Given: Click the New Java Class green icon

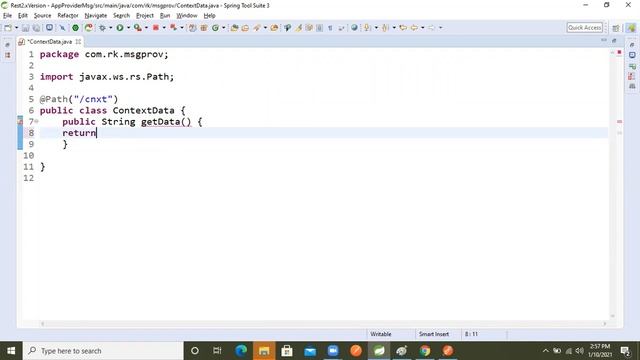Looking at the screenshot, I should 215,28.
